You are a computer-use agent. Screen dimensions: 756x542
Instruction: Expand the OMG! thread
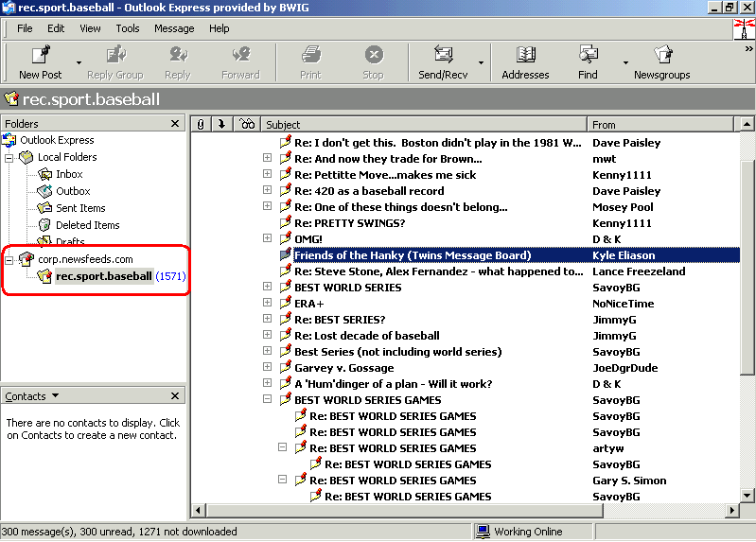tap(267, 238)
